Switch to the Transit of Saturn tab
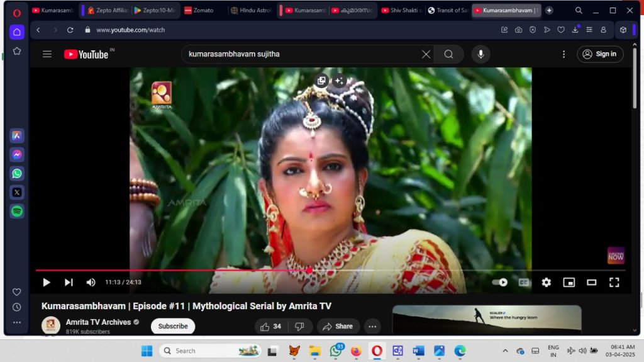644x362 pixels. pyautogui.click(x=448, y=10)
